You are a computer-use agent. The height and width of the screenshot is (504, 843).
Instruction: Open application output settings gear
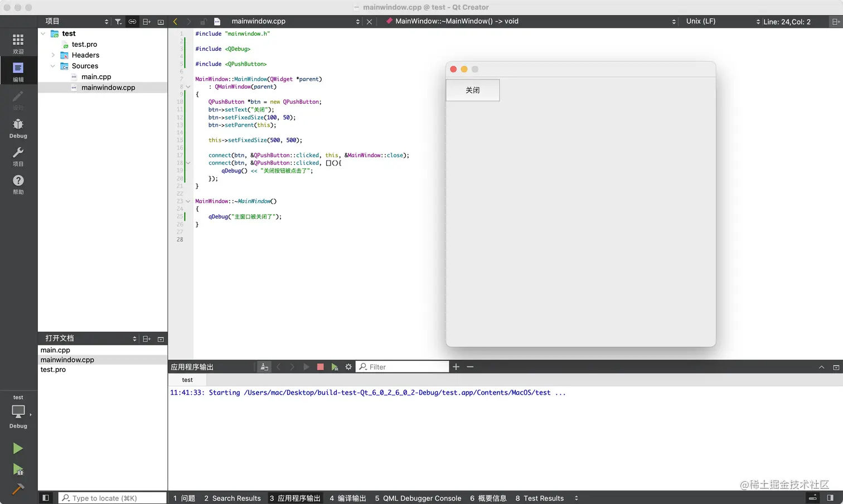(348, 367)
